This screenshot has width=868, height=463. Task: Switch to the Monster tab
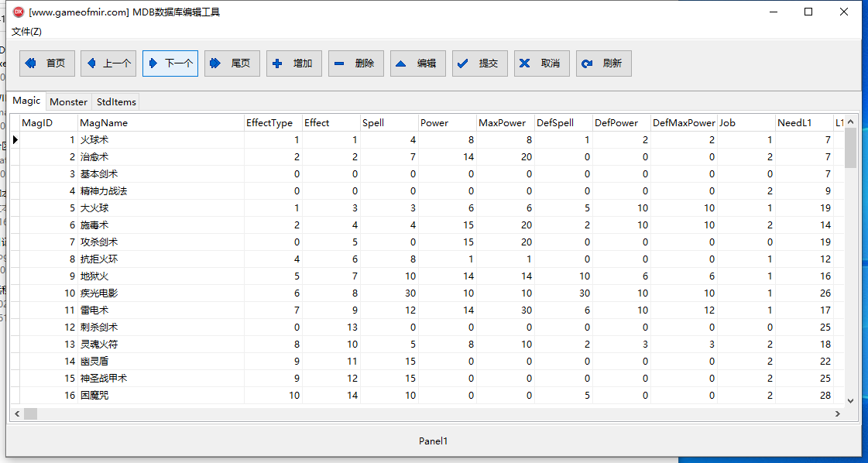69,102
